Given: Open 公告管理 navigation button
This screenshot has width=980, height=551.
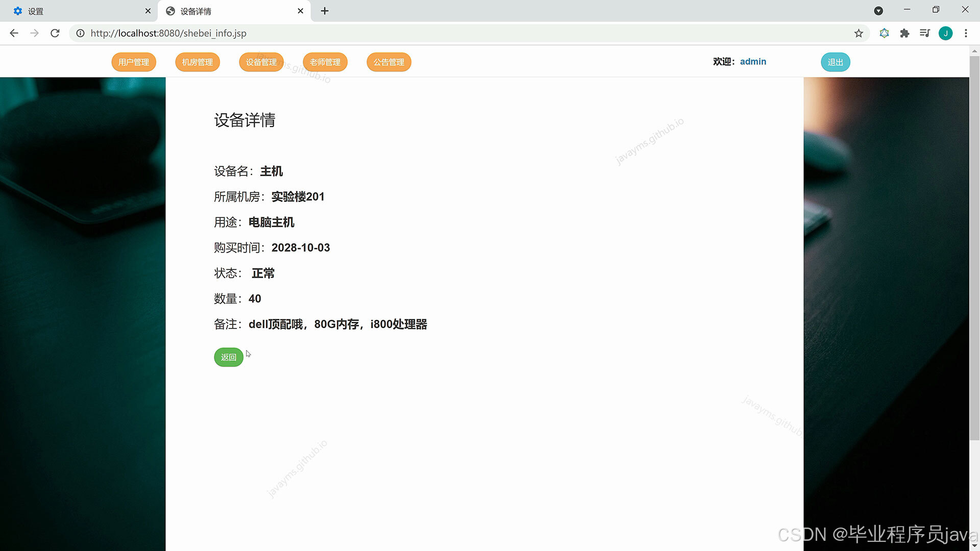Looking at the screenshot, I should tap(389, 62).
